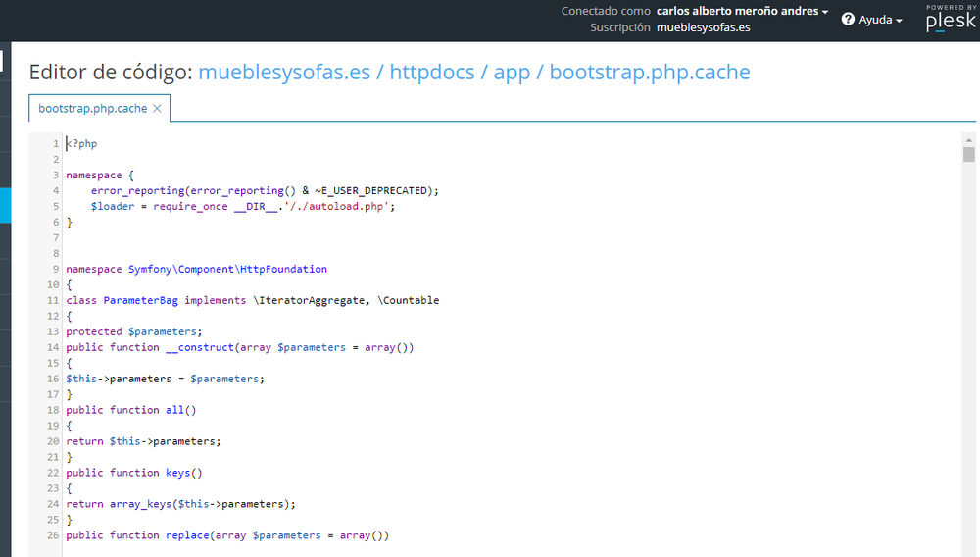Open mueblesysofas.es breadcrumb link

(x=284, y=72)
